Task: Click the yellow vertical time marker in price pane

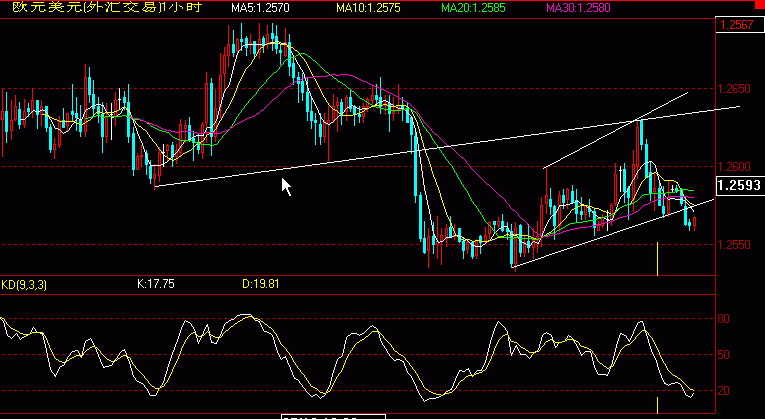Action: coord(657,259)
